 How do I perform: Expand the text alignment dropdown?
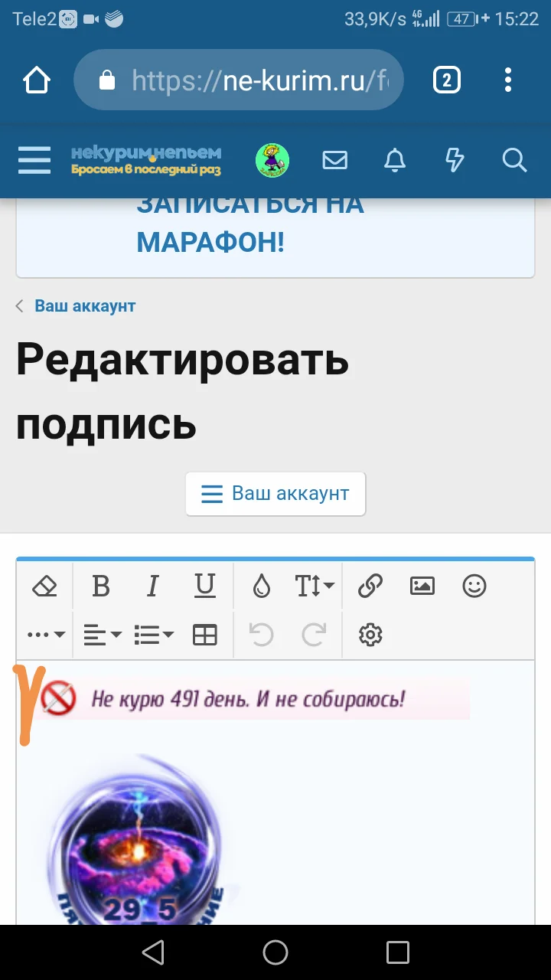[x=103, y=635]
